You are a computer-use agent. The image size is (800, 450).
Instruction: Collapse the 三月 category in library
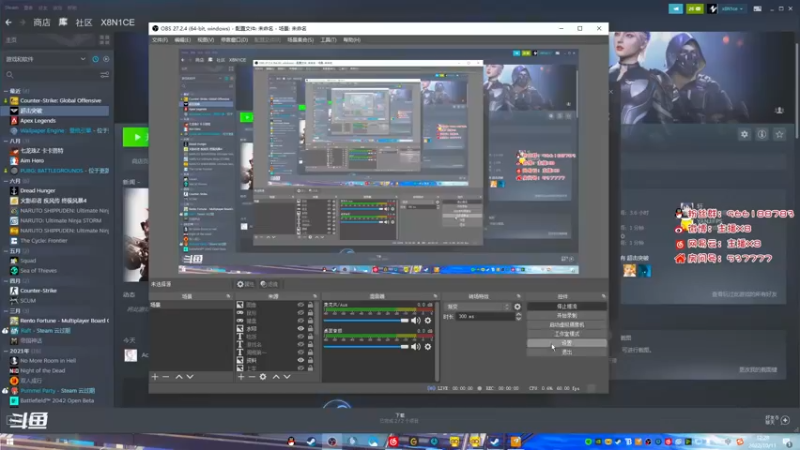click(x=6, y=311)
